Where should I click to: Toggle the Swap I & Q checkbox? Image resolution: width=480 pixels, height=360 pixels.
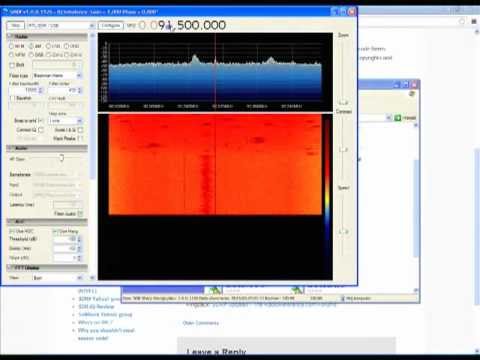click(80, 130)
